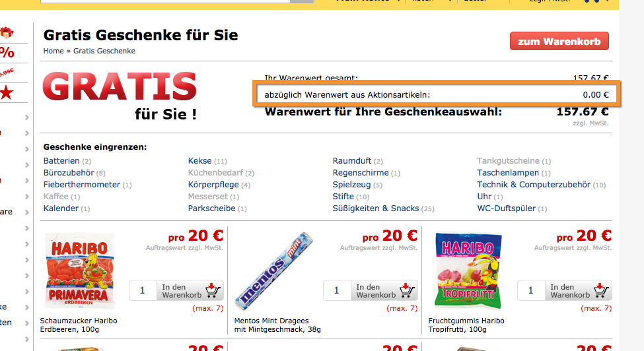Select the Taschenlampen gift filter
644x351 pixels.
[509, 173]
